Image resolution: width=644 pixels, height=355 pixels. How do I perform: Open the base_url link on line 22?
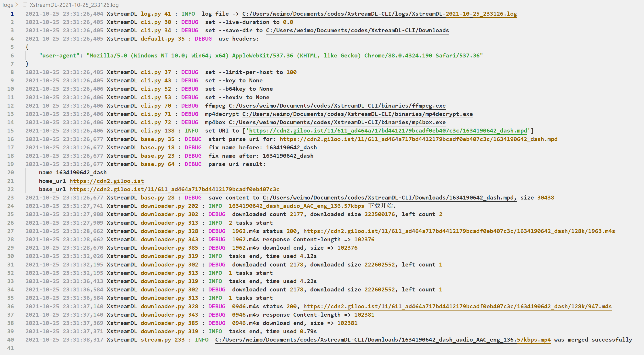click(x=174, y=189)
